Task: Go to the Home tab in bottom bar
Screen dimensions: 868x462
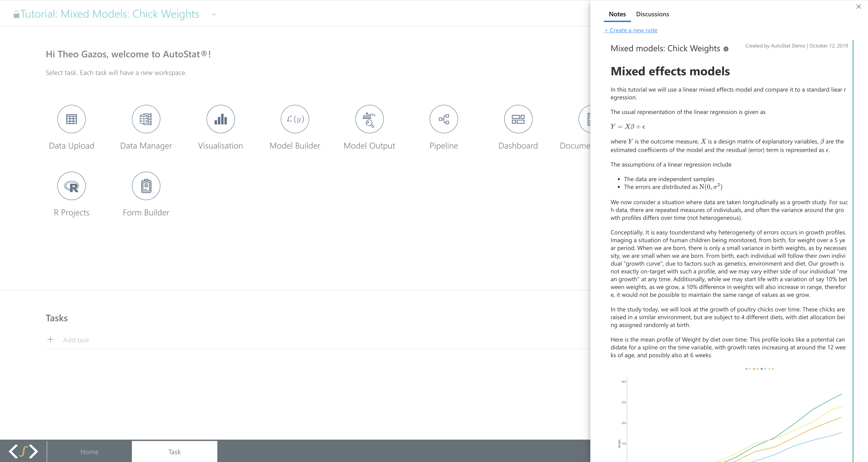Action: click(x=89, y=451)
